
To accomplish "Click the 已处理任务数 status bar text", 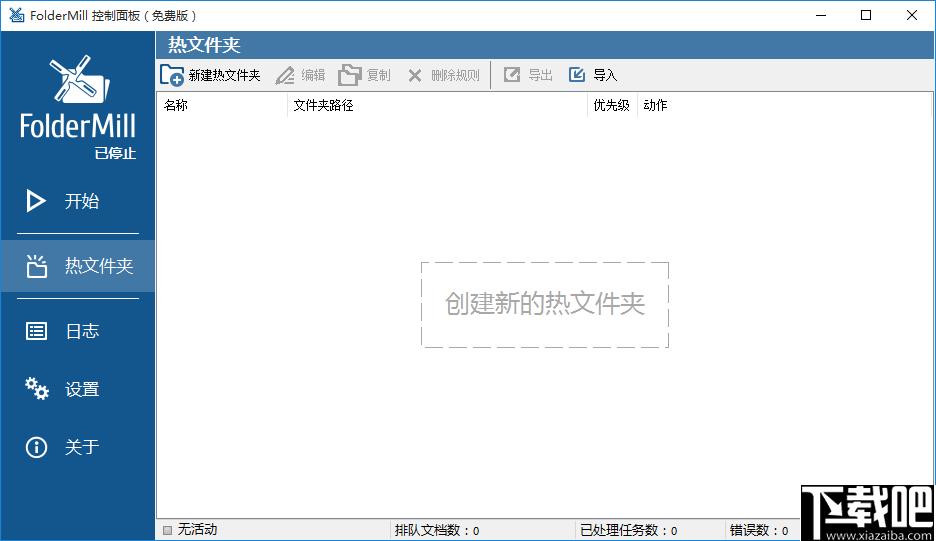I will 629,530.
